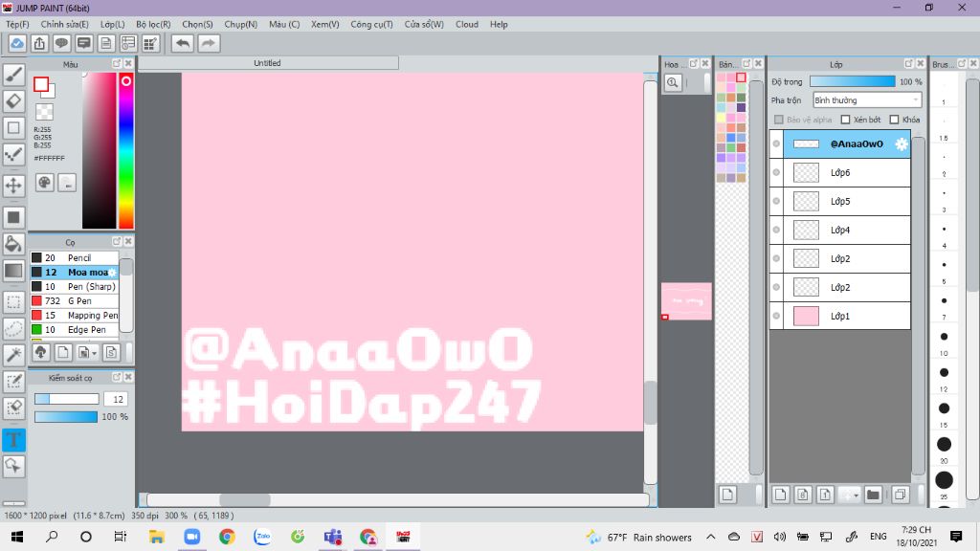The image size is (980, 551).
Task: Adjust the brush size slider
Action: pos(66,399)
